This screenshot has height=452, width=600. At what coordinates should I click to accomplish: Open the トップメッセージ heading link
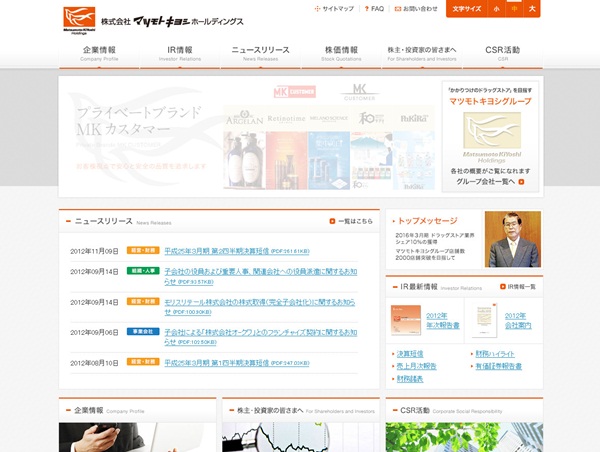tap(427, 221)
